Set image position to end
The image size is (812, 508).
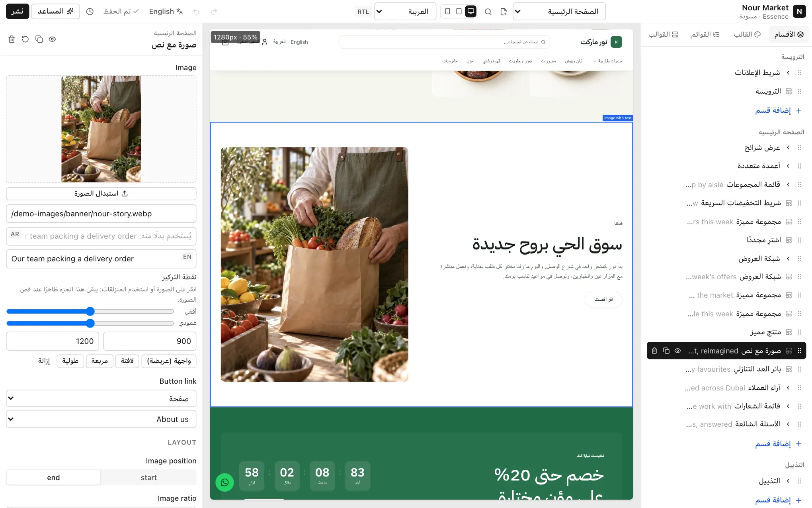[53, 477]
